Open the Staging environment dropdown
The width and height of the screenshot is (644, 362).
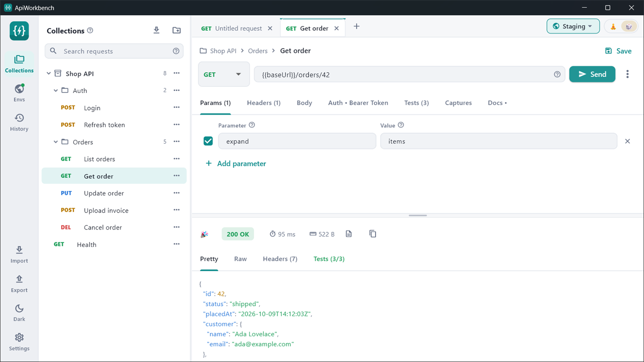(x=573, y=26)
